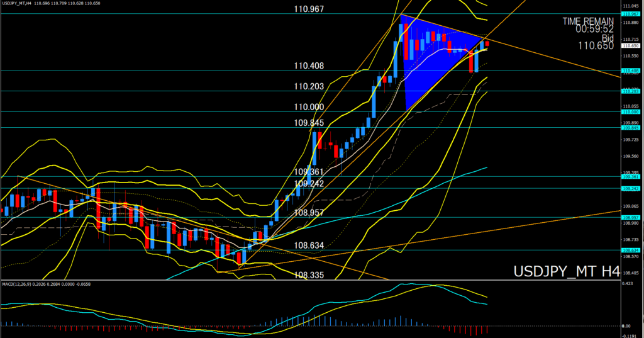Click the 109.560 value on price axis
644x338 pixels.
pos(631,156)
